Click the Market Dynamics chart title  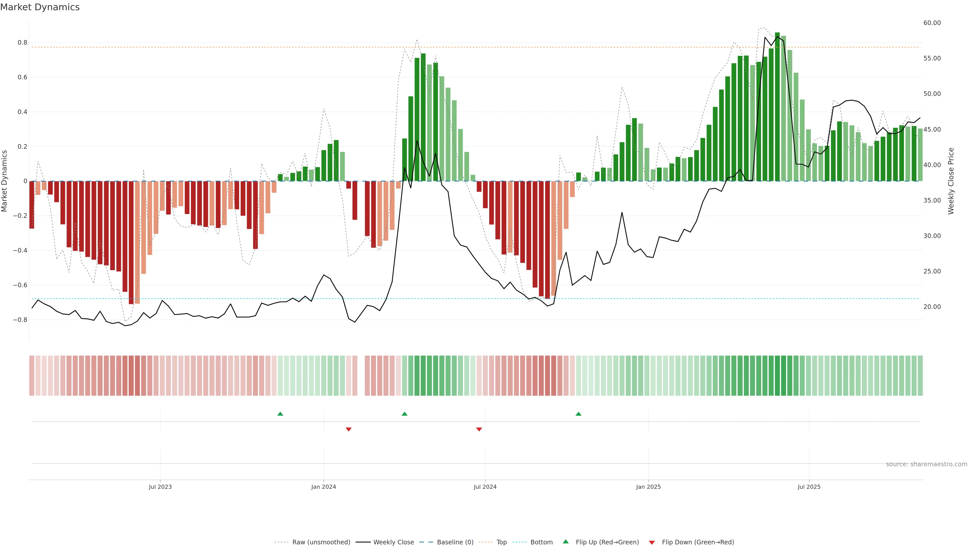40,7
